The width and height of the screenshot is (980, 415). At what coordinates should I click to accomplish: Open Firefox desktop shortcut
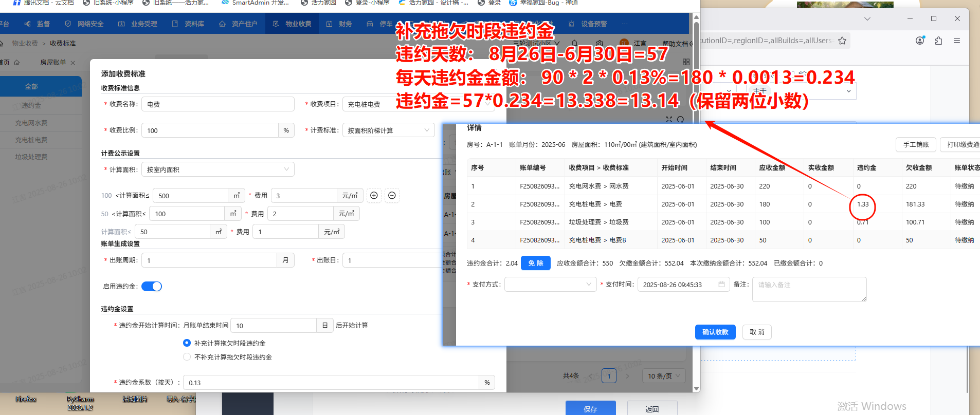tap(26, 399)
